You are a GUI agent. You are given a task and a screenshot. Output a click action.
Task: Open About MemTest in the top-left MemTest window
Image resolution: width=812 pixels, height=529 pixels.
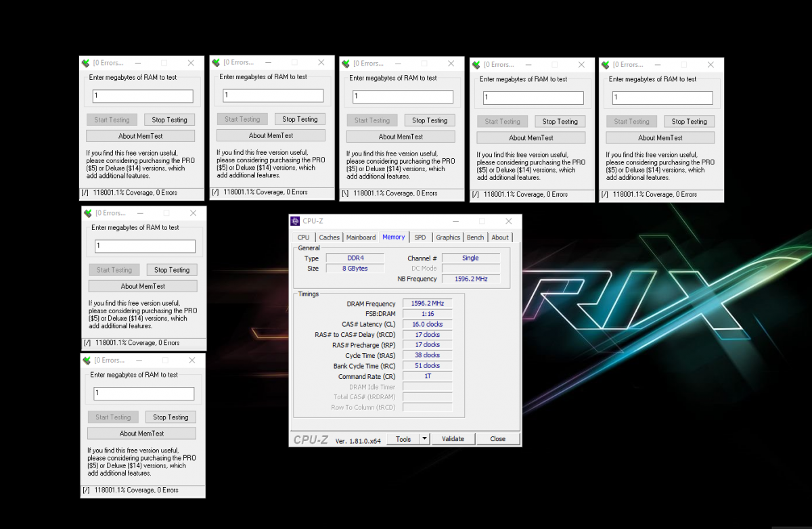pos(141,136)
